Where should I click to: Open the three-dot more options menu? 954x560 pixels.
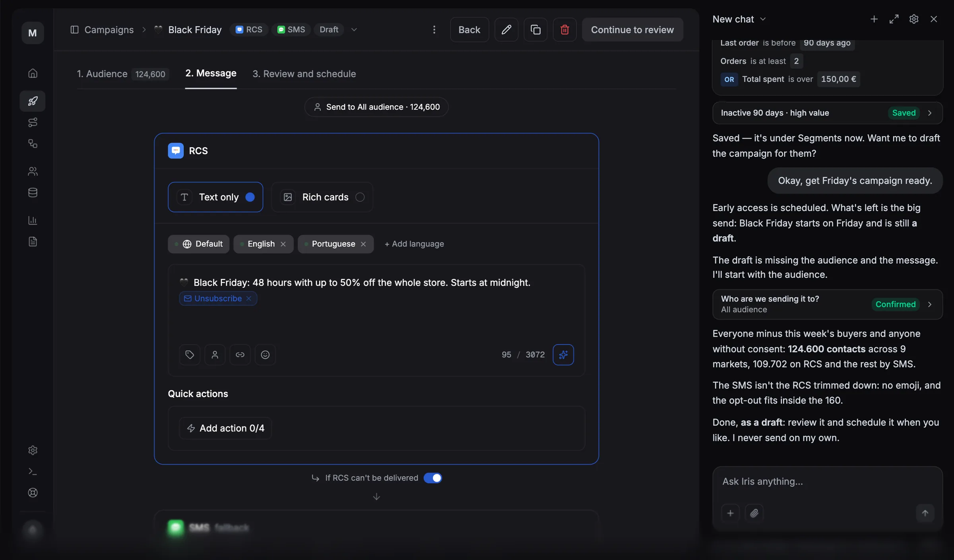[x=434, y=29]
